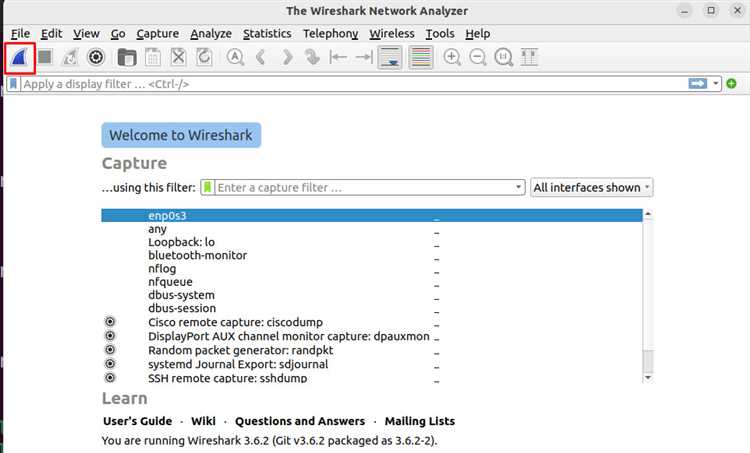Click the display filter bookmark icon
The width and height of the screenshot is (750, 453).
(13, 84)
